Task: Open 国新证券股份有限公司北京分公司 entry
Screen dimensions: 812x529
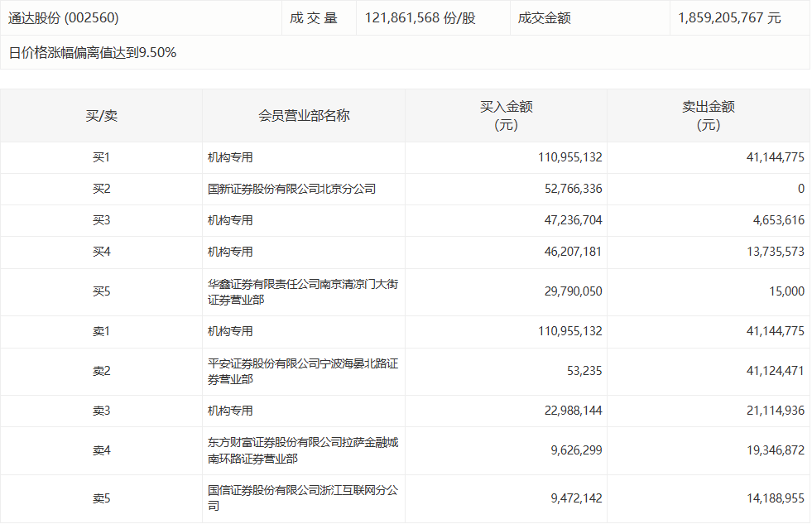Action: tap(291, 189)
